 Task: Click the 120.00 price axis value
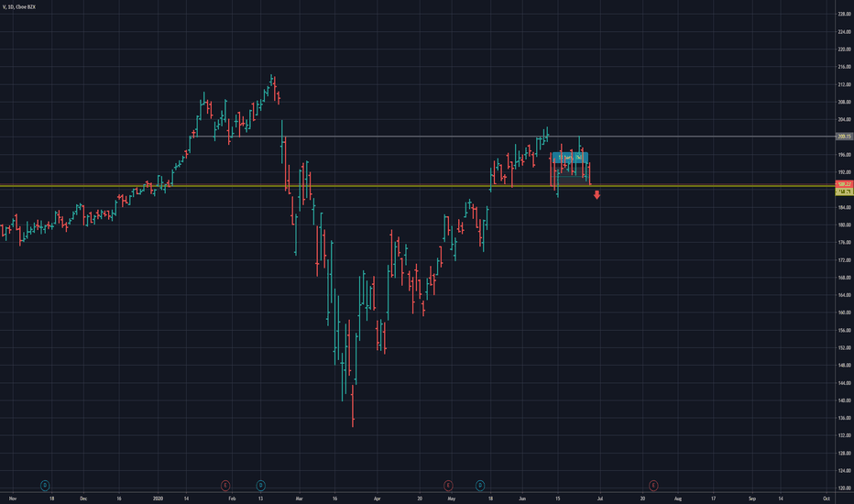coord(845,488)
